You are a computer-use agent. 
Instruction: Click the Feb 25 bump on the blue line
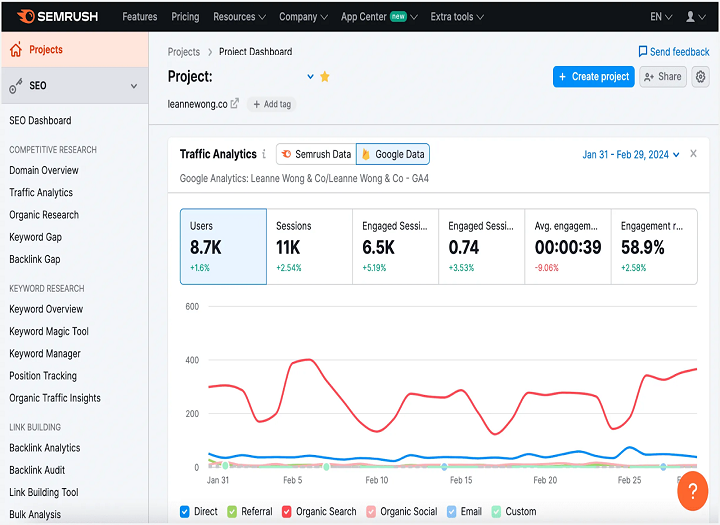[630, 447]
